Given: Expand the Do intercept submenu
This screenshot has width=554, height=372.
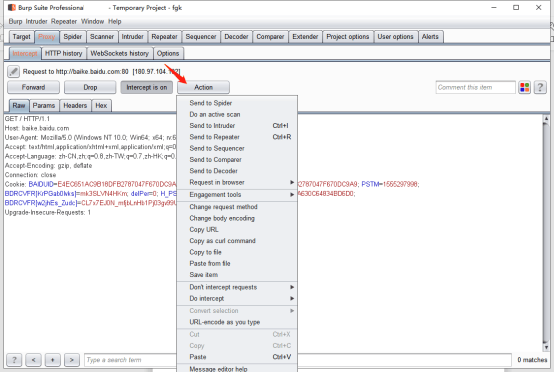Looking at the screenshot, I should tap(237, 299).
